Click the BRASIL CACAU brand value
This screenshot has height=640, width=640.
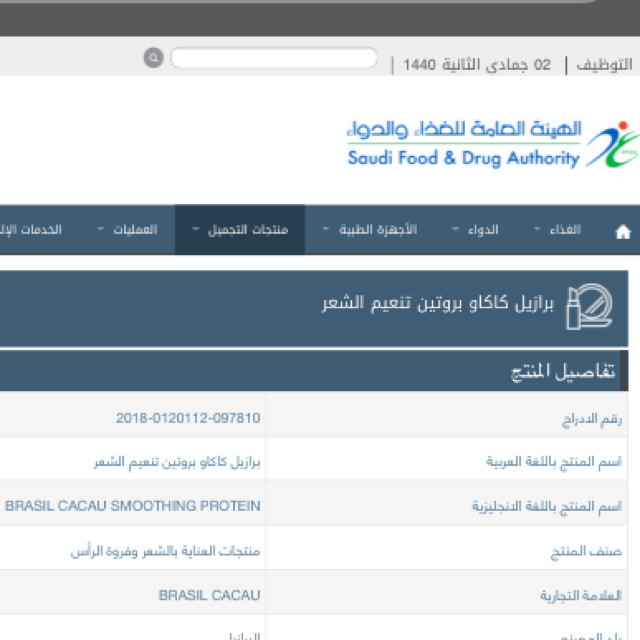point(209,596)
